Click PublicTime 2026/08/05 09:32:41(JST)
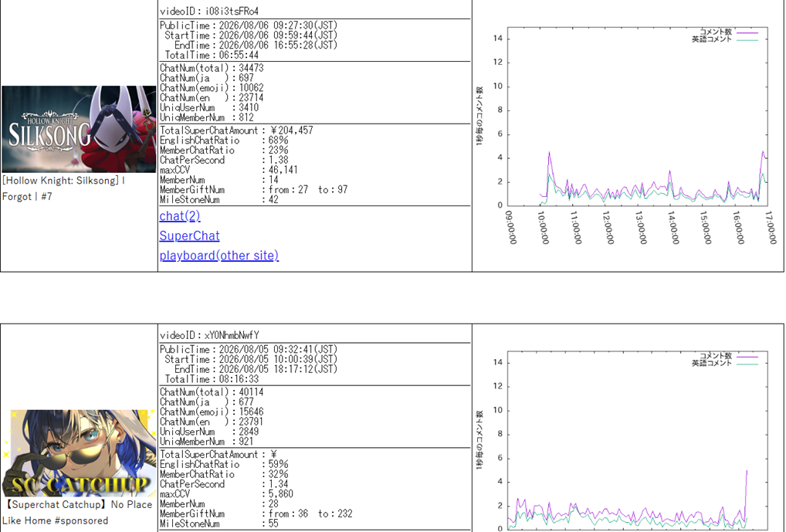 click(x=249, y=350)
